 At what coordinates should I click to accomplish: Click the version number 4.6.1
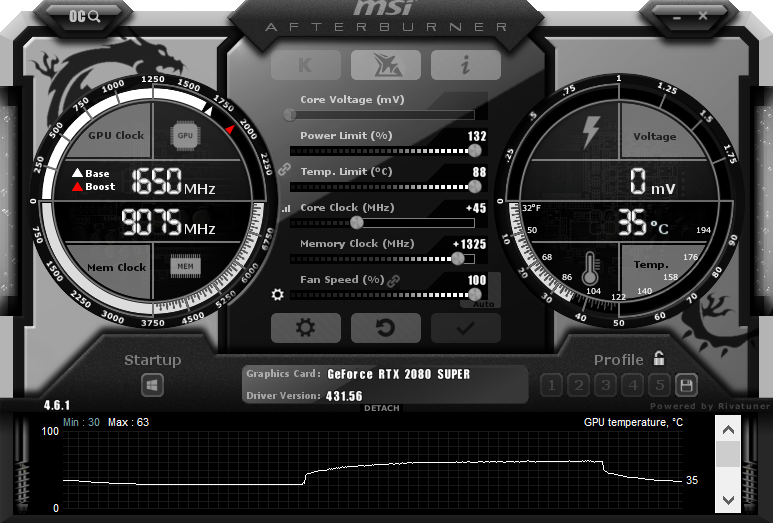(x=57, y=405)
